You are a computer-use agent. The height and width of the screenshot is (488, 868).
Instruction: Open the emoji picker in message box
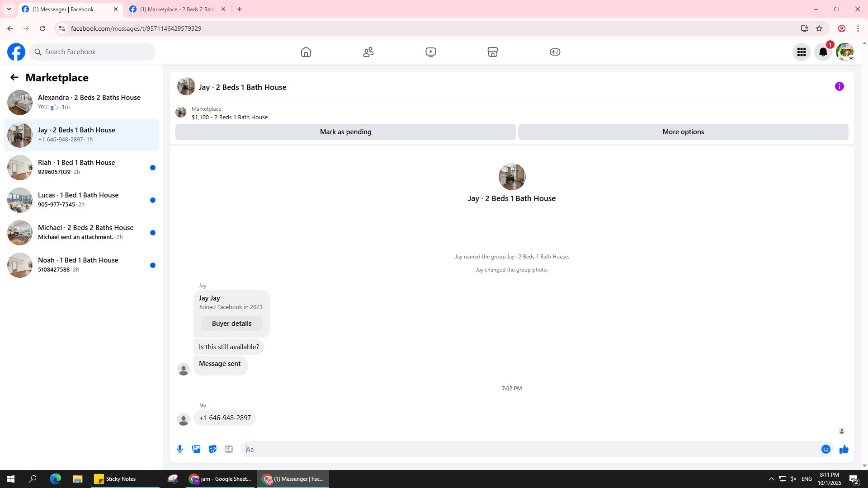click(x=826, y=449)
